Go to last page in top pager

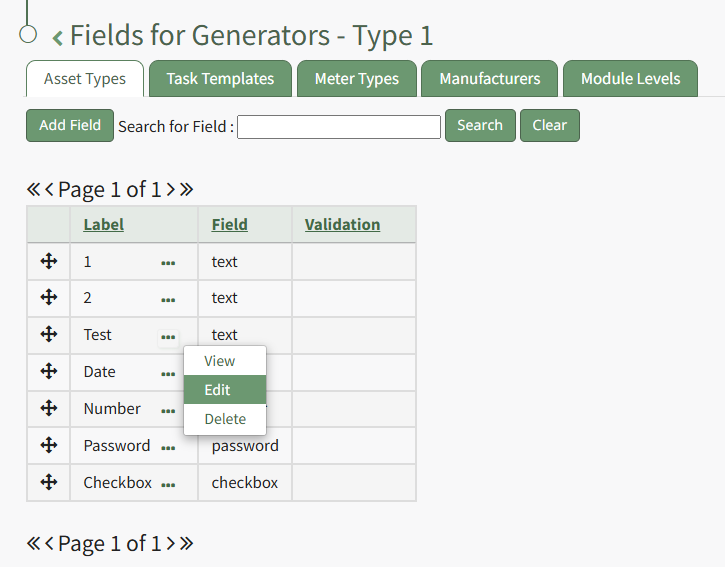click(186, 189)
